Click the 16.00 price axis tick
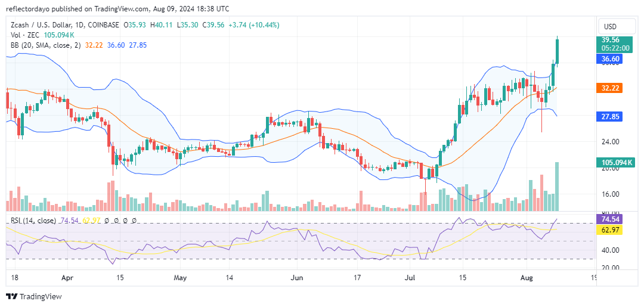 click(x=610, y=194)
